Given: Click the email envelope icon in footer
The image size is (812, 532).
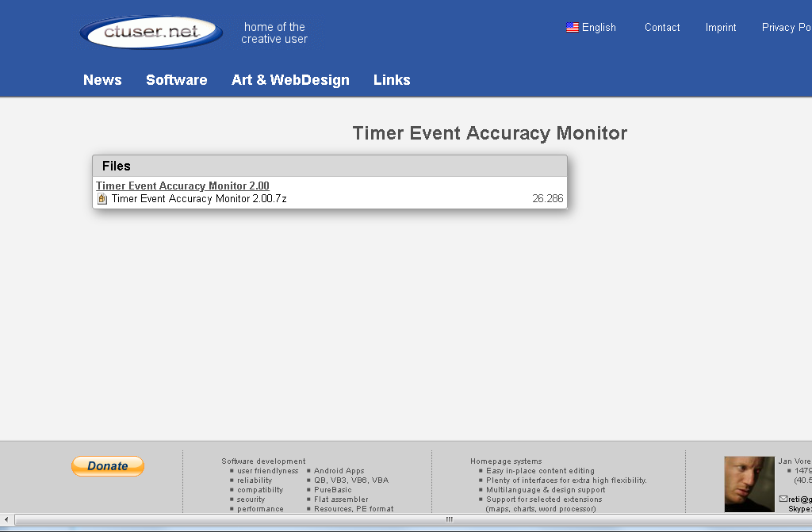Looking at the screenshot, I should click(783, 499).
